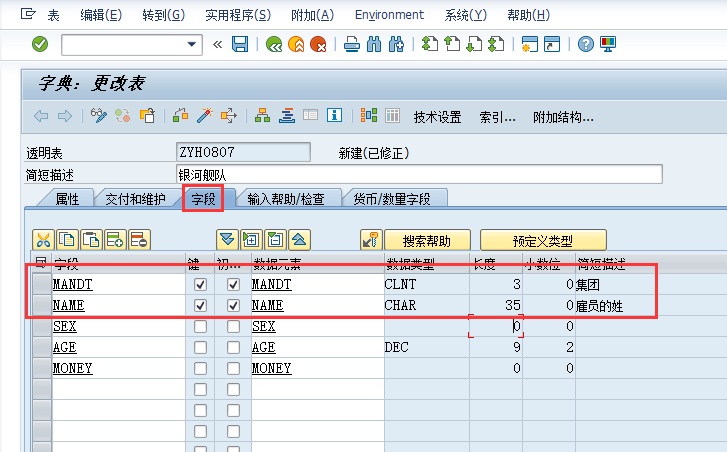The image size is (727, 452).
Task: Click the 索引... button
Action: point(497,117)
